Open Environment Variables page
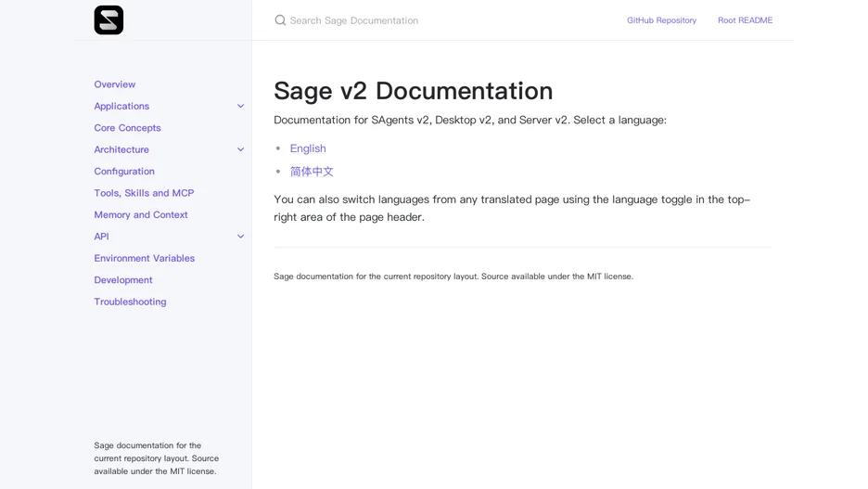868x489 pixels. (x=145, y=258)
